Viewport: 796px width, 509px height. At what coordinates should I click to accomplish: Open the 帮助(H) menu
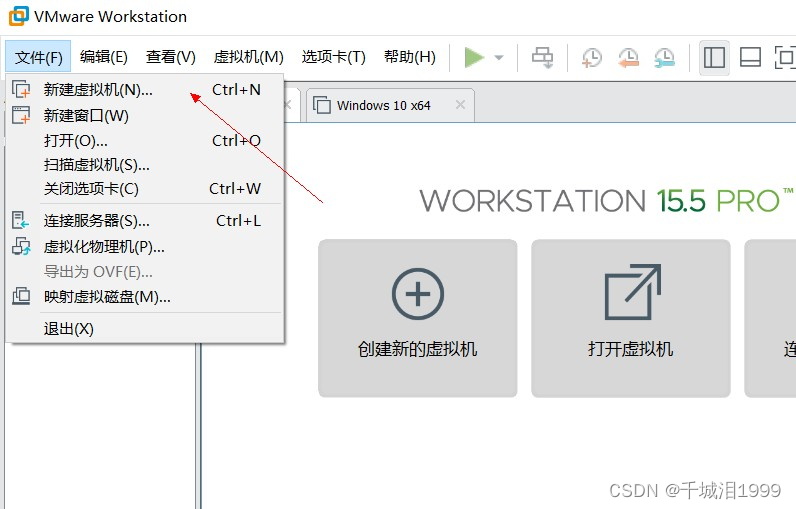(410, 57)
